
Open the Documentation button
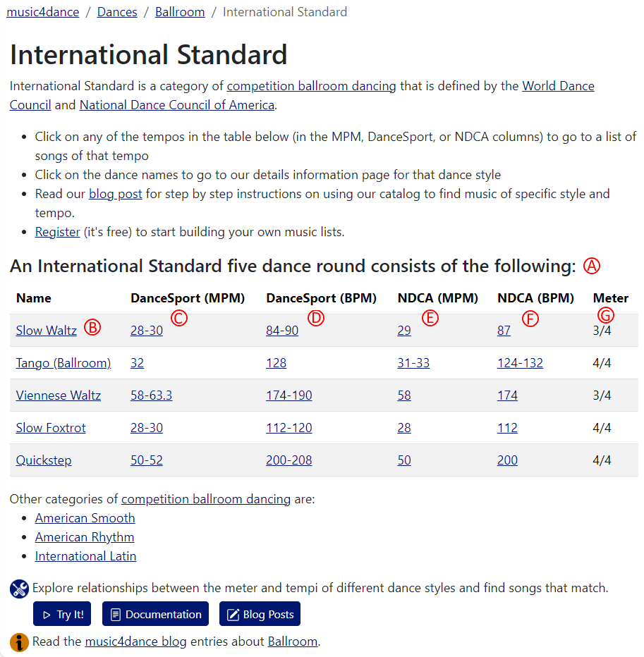tap(155, 613)
